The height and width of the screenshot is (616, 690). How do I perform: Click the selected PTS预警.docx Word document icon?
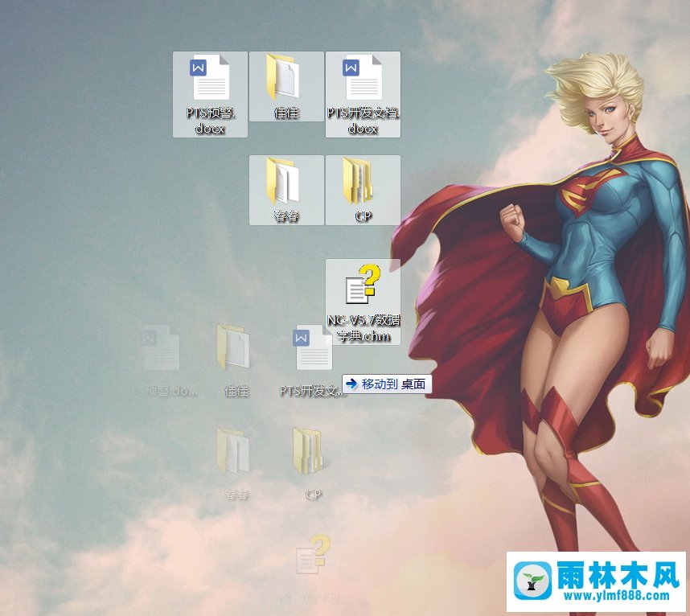click(x=210, y=79)
